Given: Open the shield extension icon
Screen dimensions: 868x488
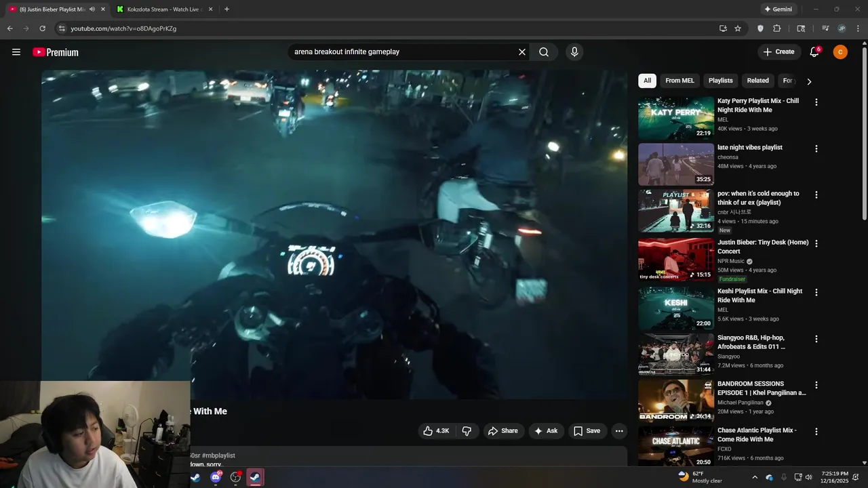Looking at the screenshot, I should coord(760,28).
